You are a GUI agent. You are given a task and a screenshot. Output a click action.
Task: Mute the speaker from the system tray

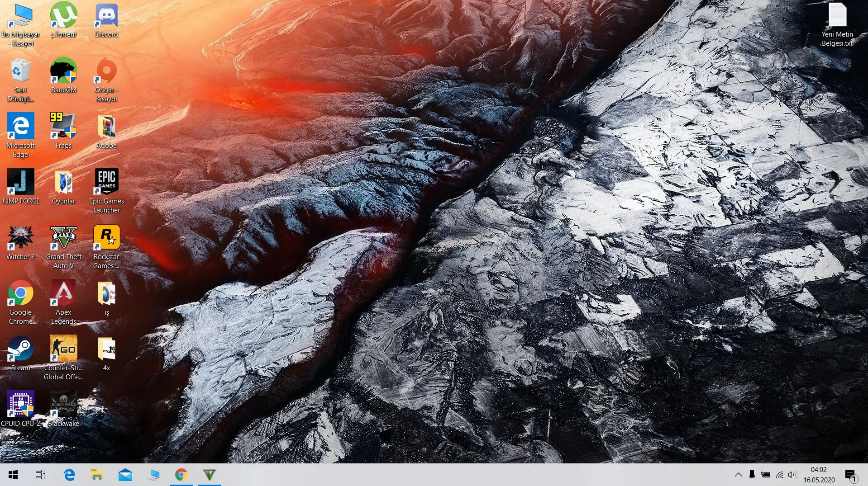click(x=792, y=474)
